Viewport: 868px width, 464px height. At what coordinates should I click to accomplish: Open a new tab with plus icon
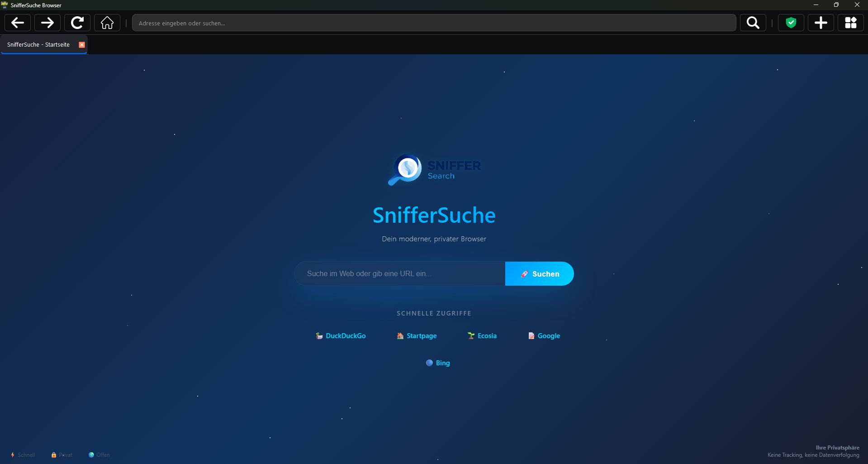[821, 23]
